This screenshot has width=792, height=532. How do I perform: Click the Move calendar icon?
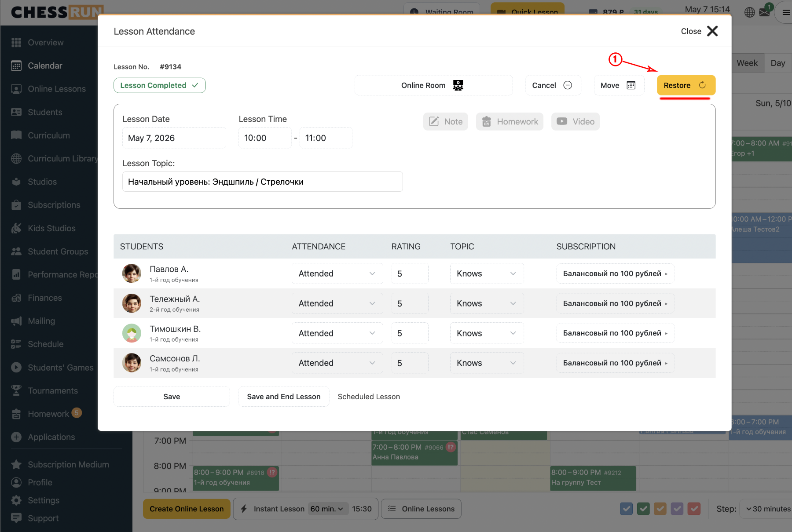[631, 85]
